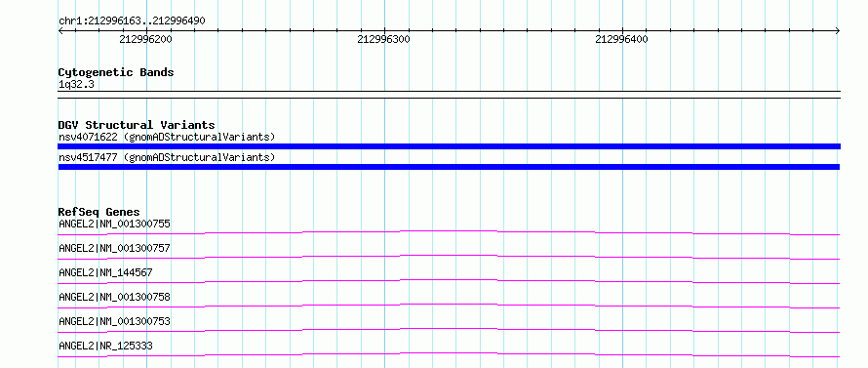Image resolution: width=868 pixels, height=368 pixels.
Task: Select the Cytogenetic Bands track heading
Action: click(x=116, y=72)
